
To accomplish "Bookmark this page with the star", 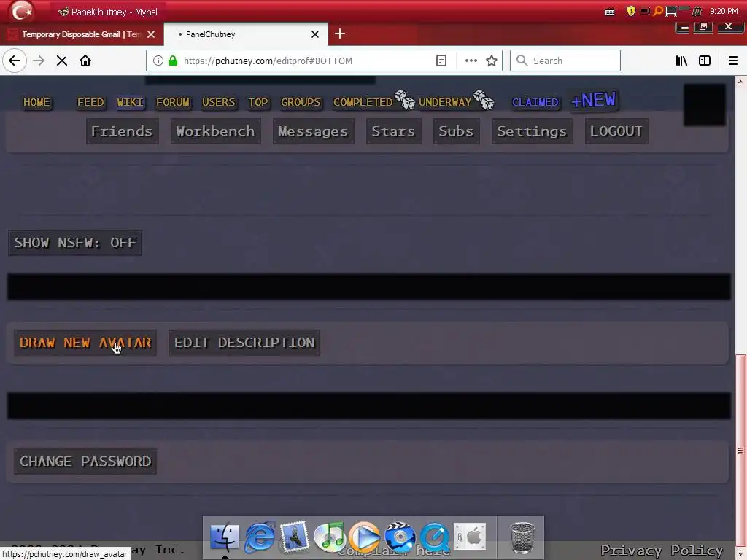I will [492, 61].
